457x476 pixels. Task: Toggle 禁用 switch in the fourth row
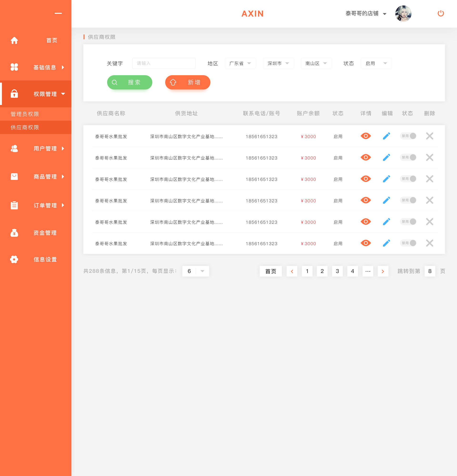pos(408,200)
